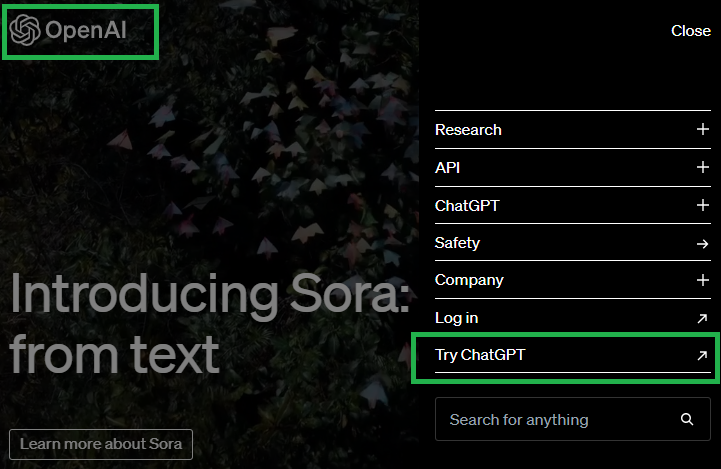Expand Company section using the plus icon

tap(702, 281)
